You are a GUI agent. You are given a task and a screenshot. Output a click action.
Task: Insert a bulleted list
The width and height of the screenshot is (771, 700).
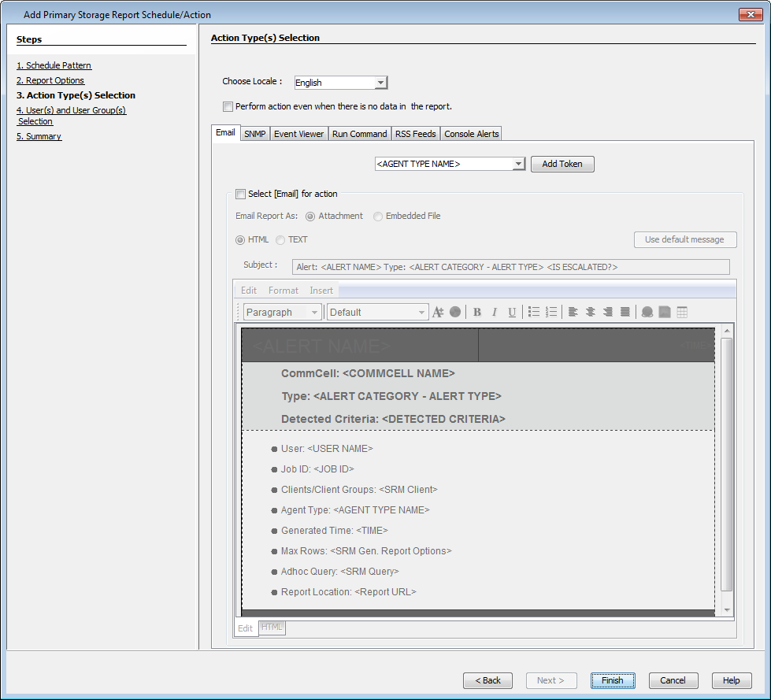click(532, 312)
